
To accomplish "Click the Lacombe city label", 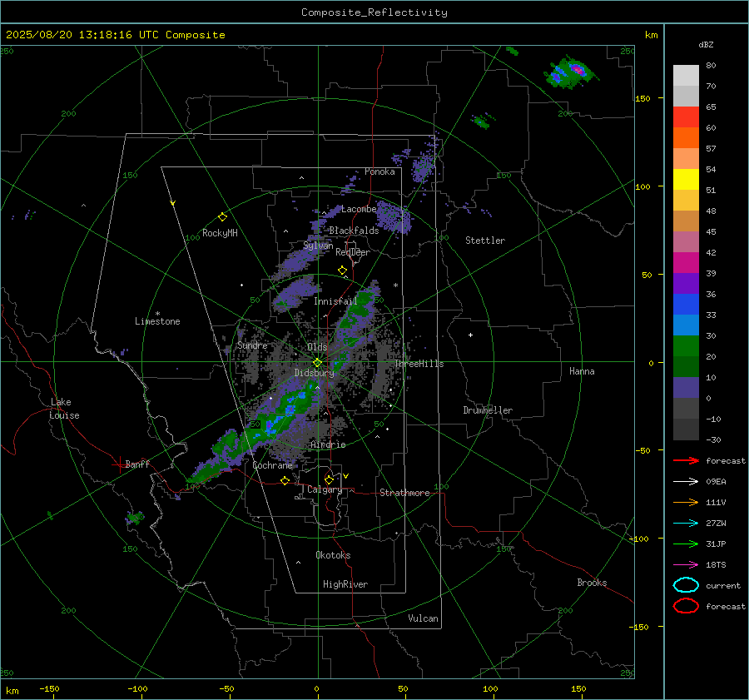I will coord(359,209).
